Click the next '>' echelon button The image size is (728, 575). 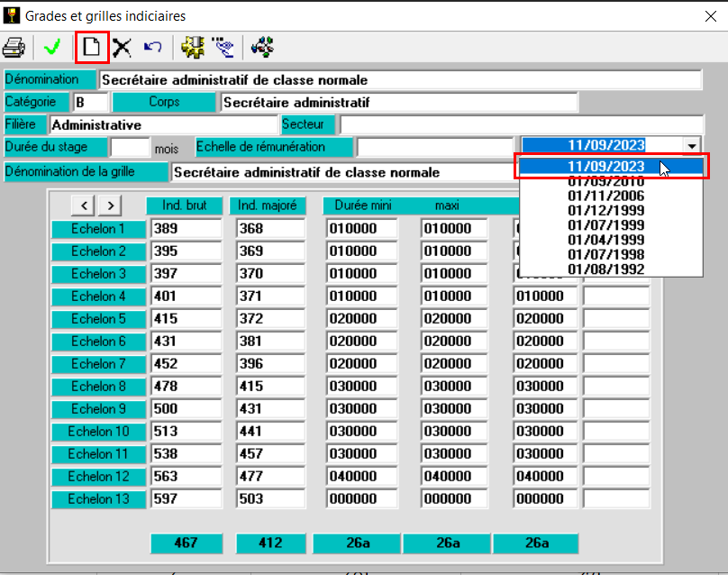coord(108,206)
